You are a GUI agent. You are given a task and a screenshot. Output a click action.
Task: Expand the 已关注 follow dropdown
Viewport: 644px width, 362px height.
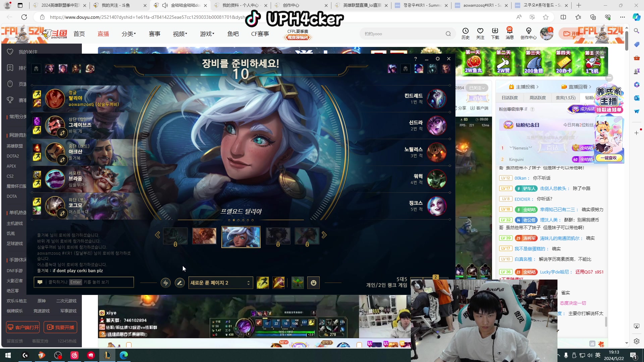(x=477, y=88)
